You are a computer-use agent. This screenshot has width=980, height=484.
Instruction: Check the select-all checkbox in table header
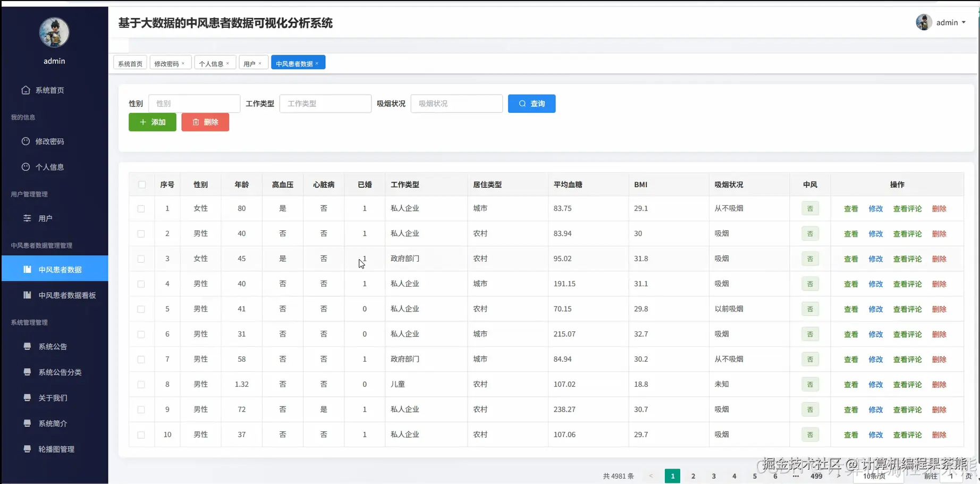click(x=141, y=184)
